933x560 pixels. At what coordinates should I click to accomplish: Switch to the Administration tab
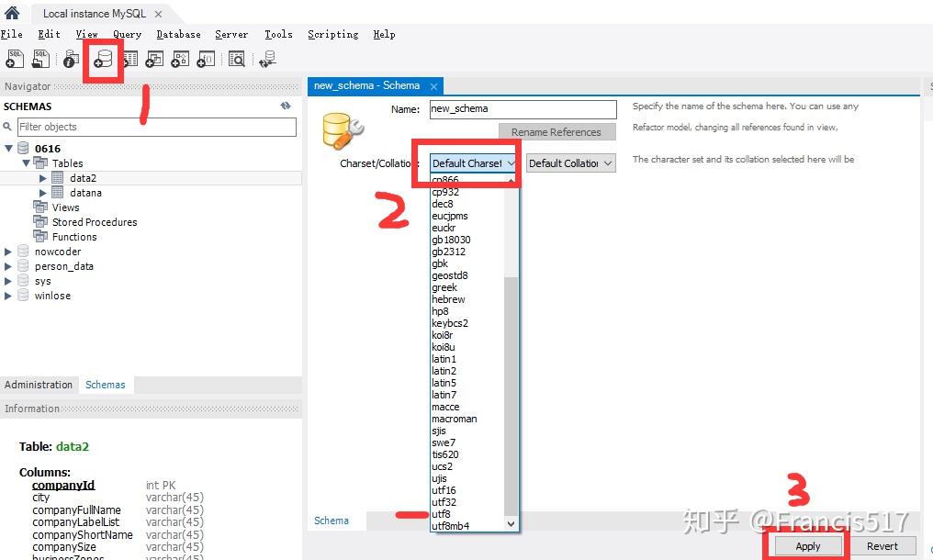[39, 385]
